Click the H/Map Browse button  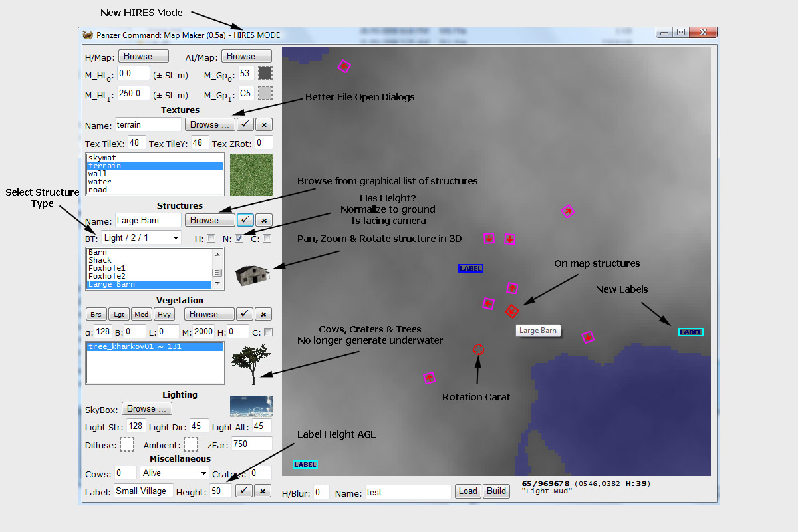[143, 57]
